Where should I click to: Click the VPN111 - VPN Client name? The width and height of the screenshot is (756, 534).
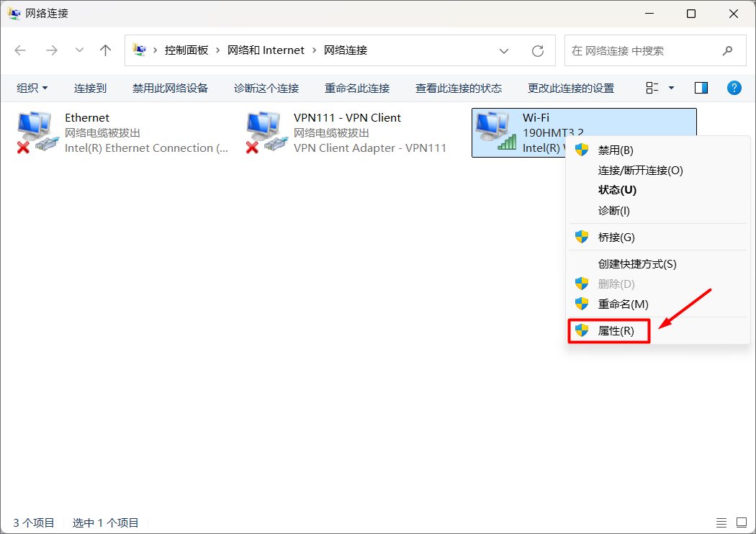[x=347, y=117]
